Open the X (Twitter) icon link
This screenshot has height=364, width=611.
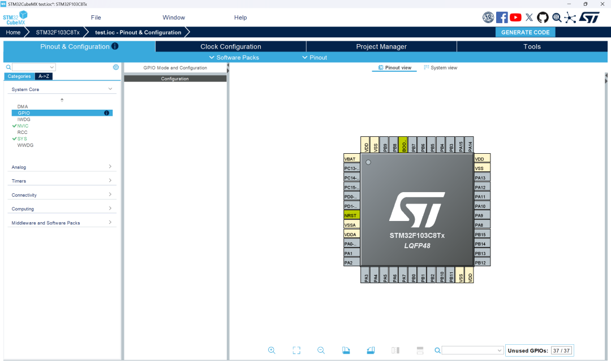(x=529, y=18)
